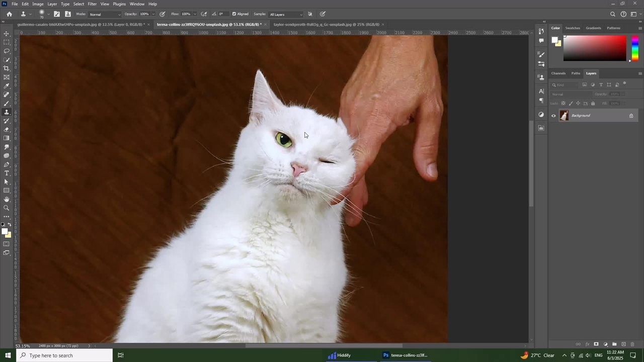Switch to the Hand tool
644x362 pixels.
[x=7, y=200]
